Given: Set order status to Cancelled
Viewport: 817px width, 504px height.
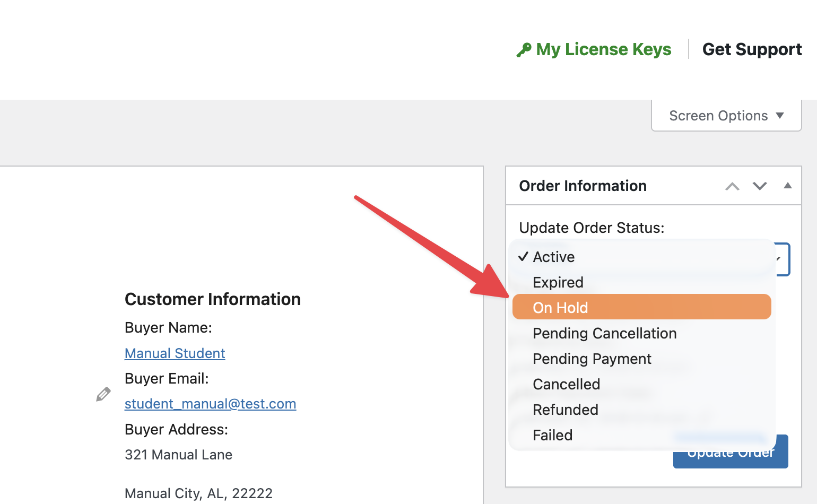Looking at the screenshot, I should pyautogui.click(x=566, y=384).
